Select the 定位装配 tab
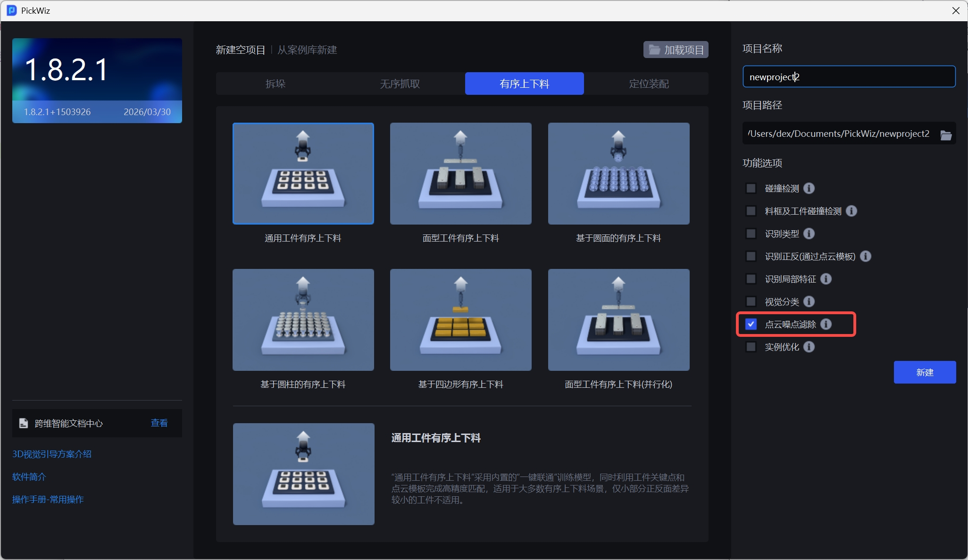 click(649, 84)
